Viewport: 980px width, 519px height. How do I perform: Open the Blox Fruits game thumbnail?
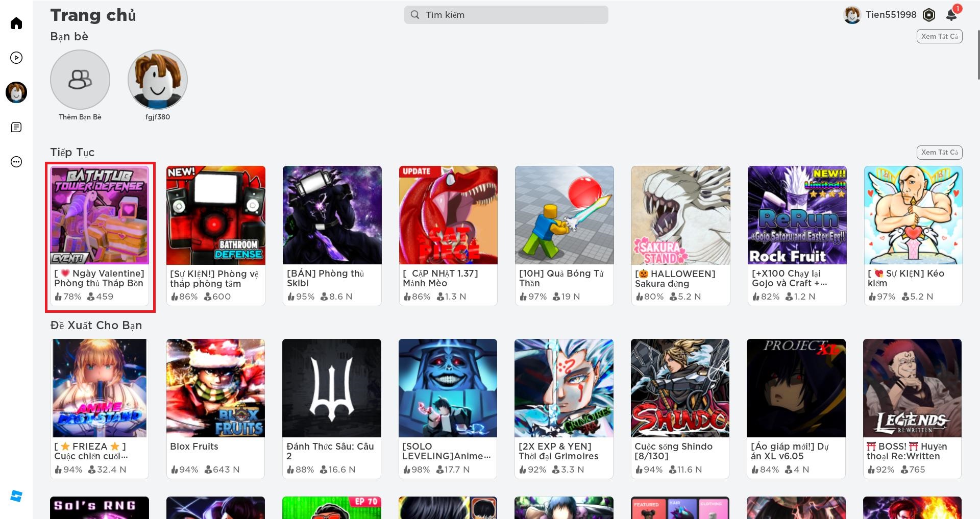pos(216,388)
